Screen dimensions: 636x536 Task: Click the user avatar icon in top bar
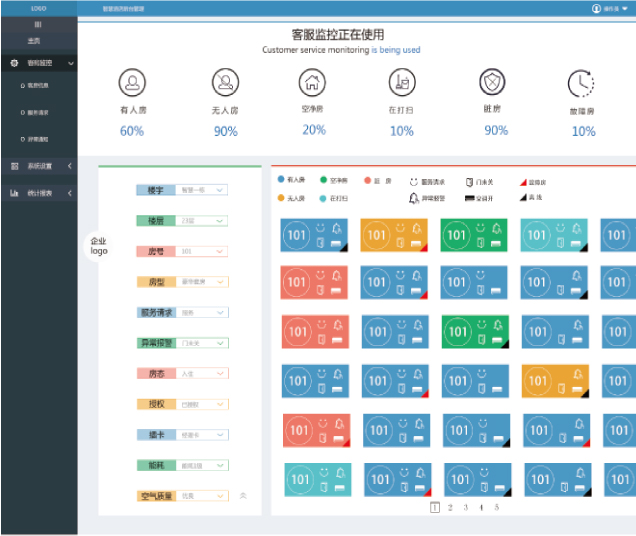596,9
